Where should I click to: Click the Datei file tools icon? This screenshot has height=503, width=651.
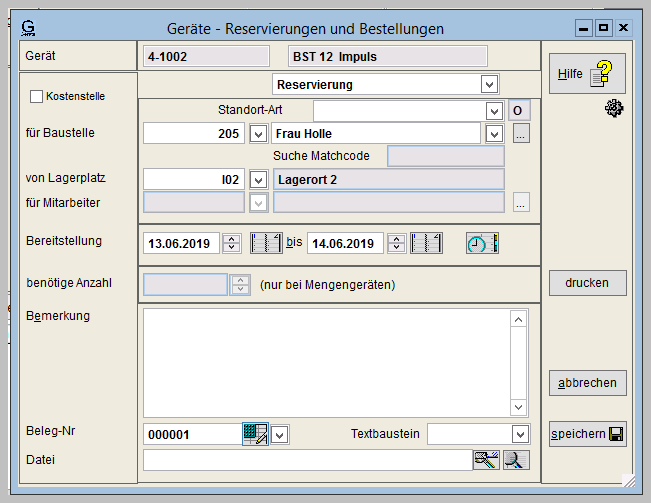click(486, 460)
